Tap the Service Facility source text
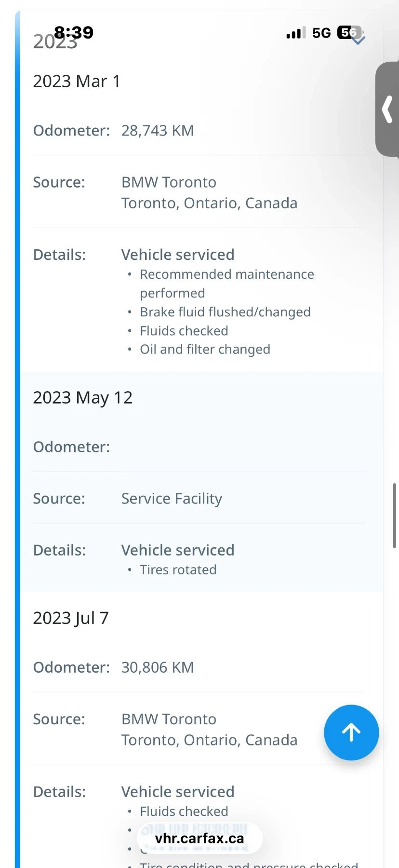 (x=172, y=499)
